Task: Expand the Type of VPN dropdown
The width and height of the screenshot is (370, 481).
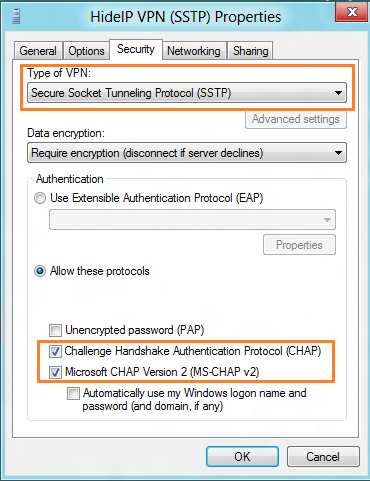Action: (x=187, y=93)
